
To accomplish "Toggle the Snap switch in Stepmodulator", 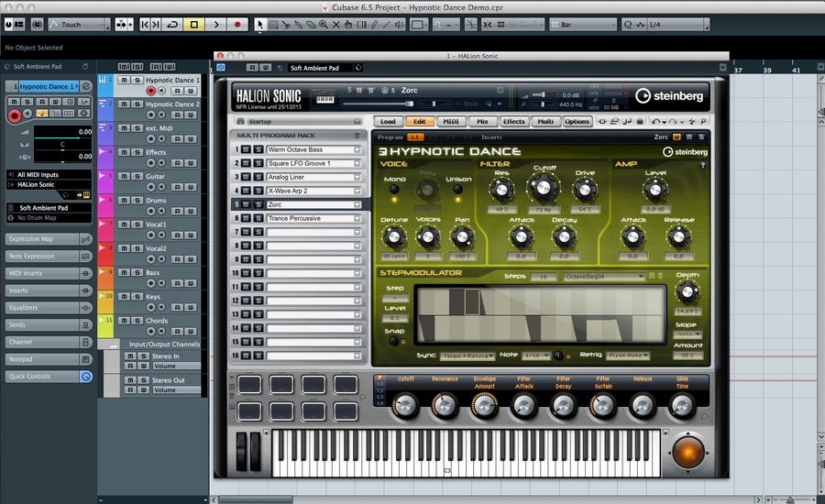I will point(393,341).
